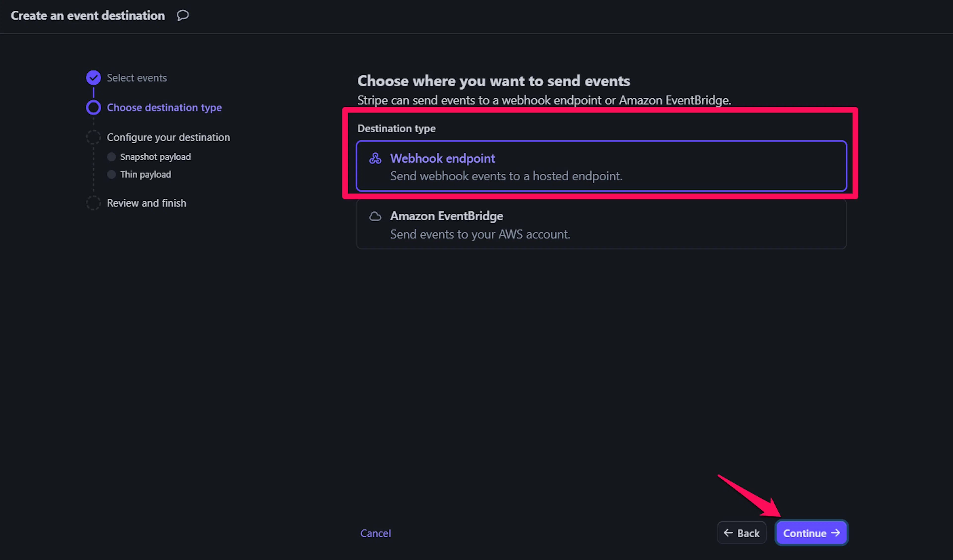Click the Snapshot payload bullet dot
Image resolution: width=953 pixels, height=560 pixels.
pyautogui.click(x=111, y=157)
